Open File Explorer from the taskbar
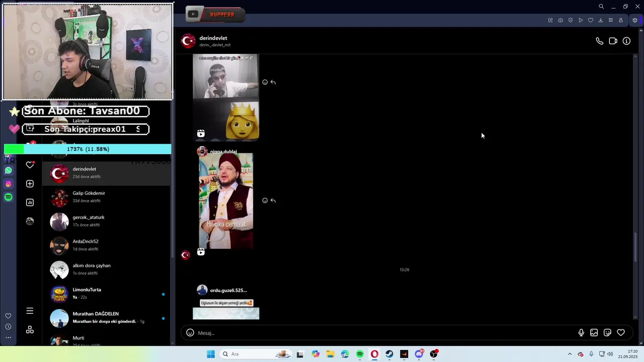This screenshot has width=644, height=362. click(x=330, y=354)
